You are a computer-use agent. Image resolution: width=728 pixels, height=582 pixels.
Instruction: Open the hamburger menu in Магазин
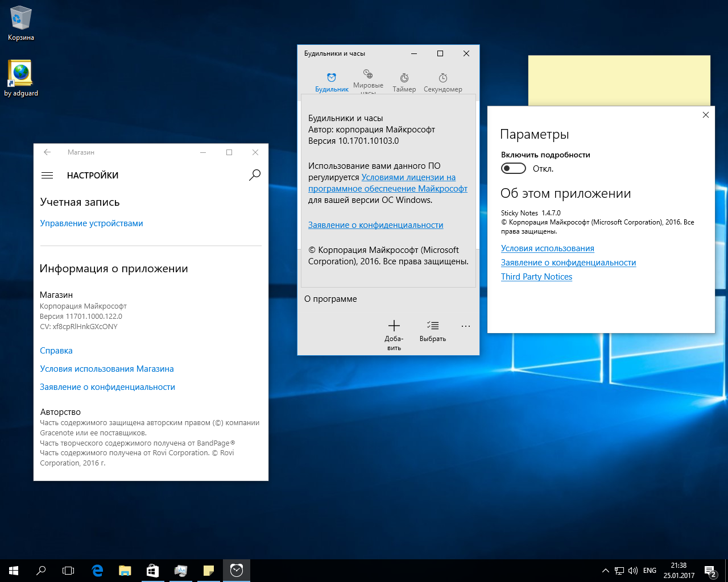click(x=47, y=176)
